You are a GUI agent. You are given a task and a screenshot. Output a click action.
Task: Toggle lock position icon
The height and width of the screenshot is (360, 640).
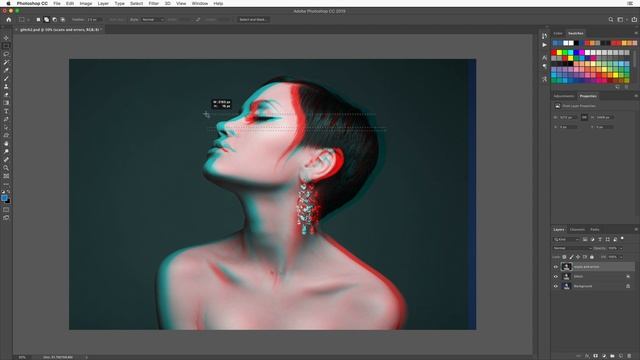[578, 257]
